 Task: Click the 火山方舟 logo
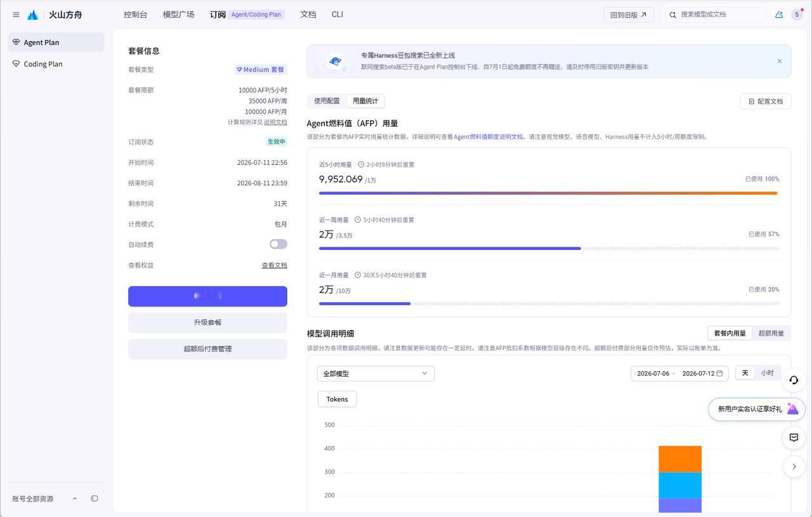pos(55,15)
